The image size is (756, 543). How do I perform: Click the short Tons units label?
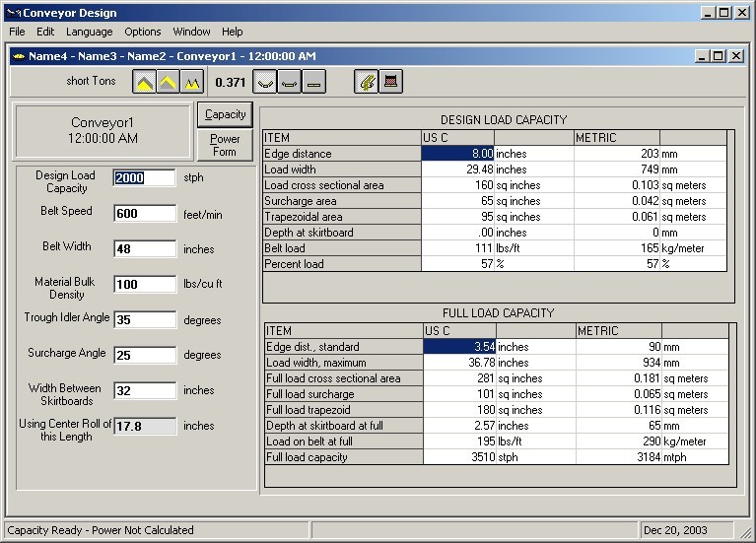coord(91,81)
